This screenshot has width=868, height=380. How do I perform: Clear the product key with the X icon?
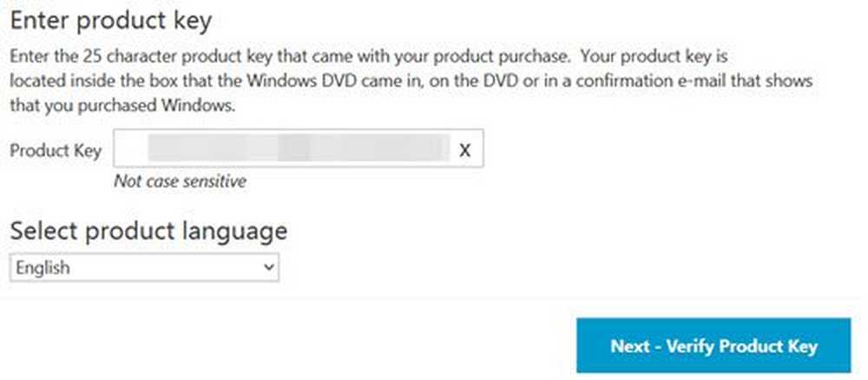point(464,150)
